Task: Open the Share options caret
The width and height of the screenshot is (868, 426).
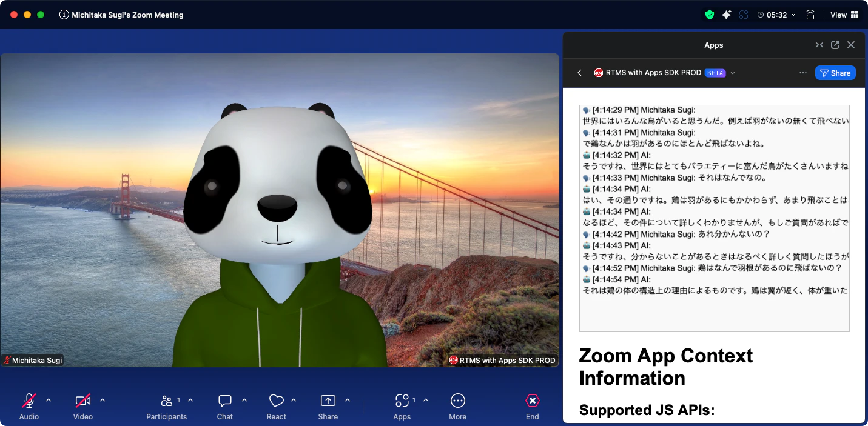Action: (348, 400)
